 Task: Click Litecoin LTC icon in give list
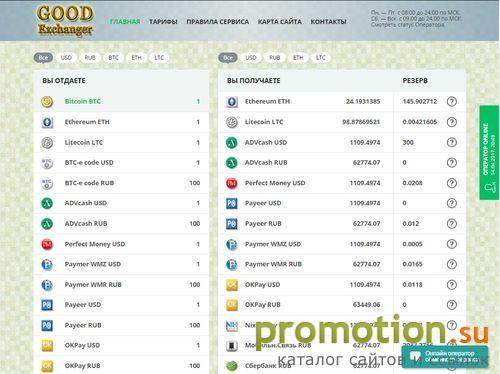click(47, 143)
